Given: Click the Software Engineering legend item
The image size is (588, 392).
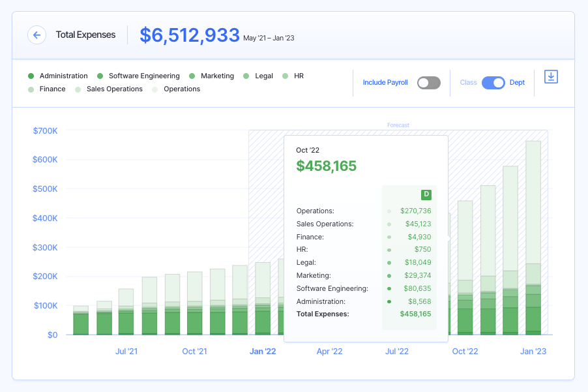Looking at the screenshot, I should [143, 76].
